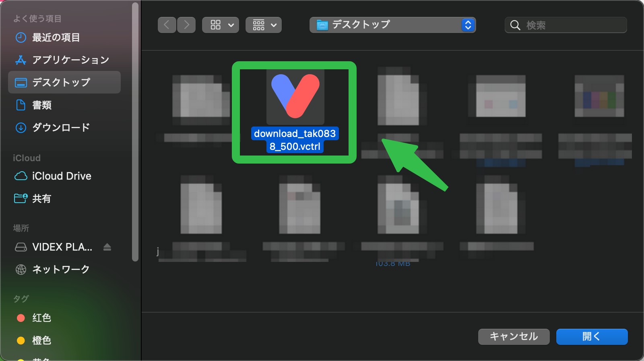This screenshot has width=644, height=361.
Task: Select デスクトップ in the sidebar
Action: tap(64, 82)
